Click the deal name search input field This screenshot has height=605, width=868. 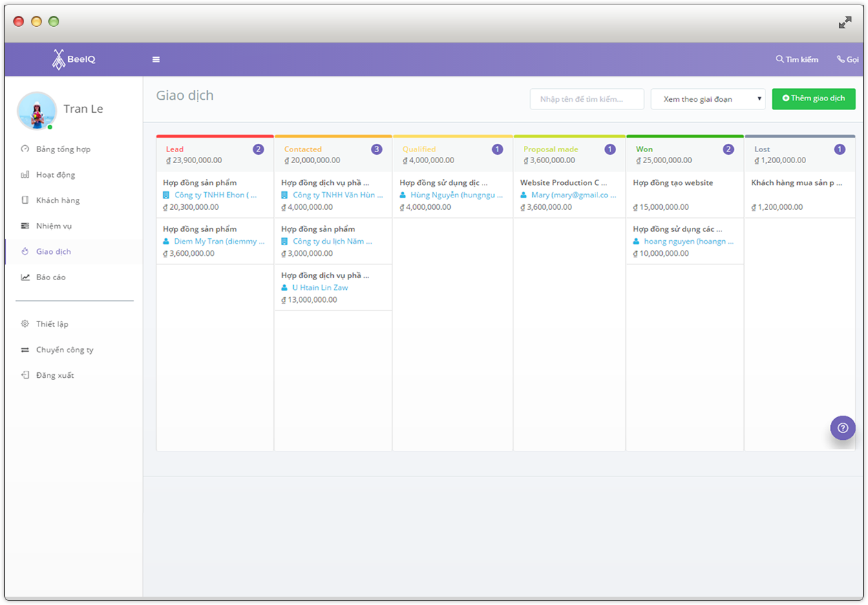[x=586, y=99]
